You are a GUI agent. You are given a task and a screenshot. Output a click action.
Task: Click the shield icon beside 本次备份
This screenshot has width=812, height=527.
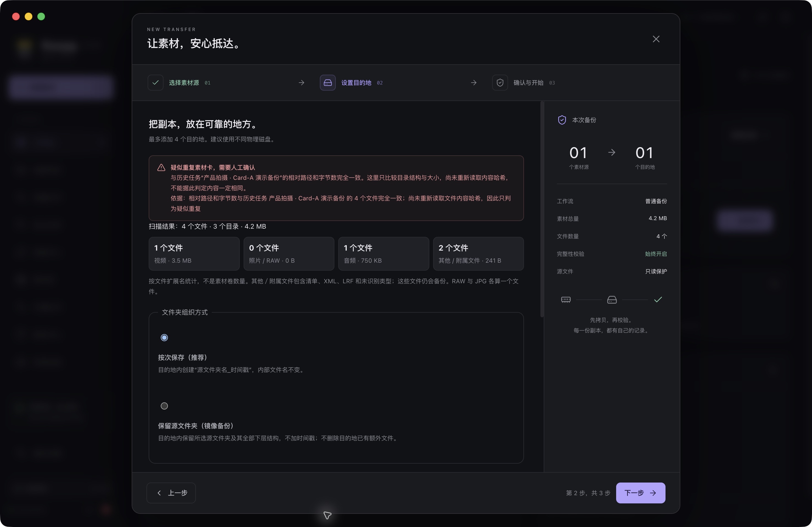coord(562,120)
